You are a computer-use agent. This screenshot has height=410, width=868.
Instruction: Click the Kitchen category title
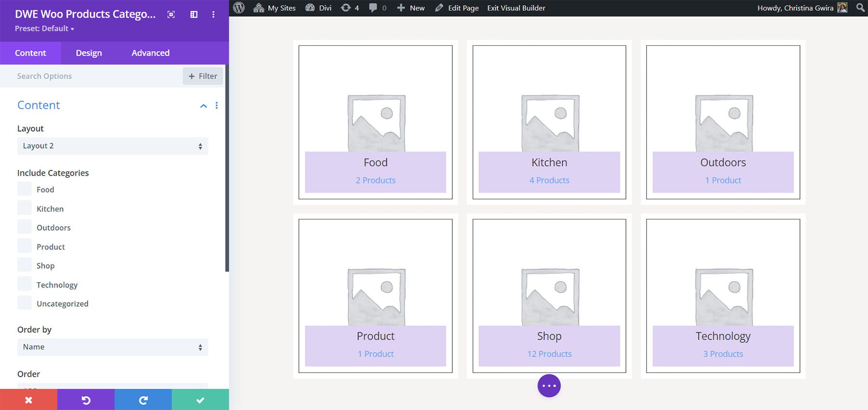coord(549,163)
